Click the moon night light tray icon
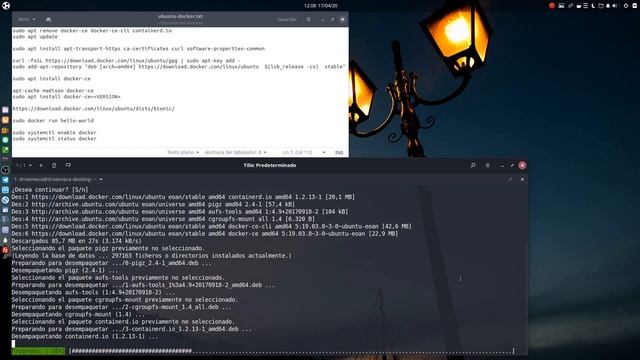The height and width of the screenshot is (360, 640). pos(593,6)
